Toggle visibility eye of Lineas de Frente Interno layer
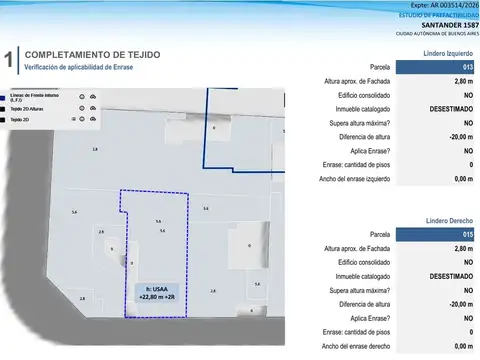 (x=93, y=97)
